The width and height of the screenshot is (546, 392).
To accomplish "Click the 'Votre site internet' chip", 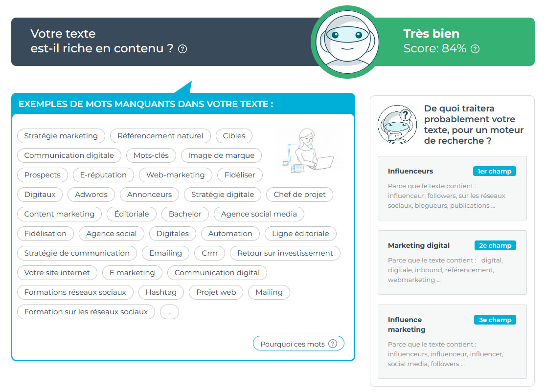I will [x=57, y=273].
